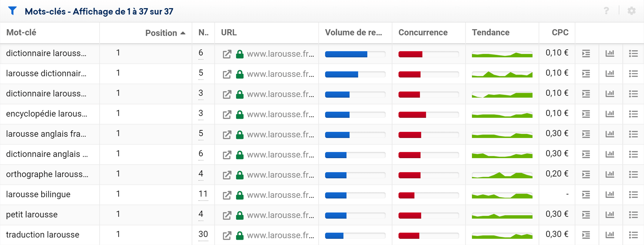Open the table settings gear icon
Viewport: 644px width, 245px height.
(631, 11)
